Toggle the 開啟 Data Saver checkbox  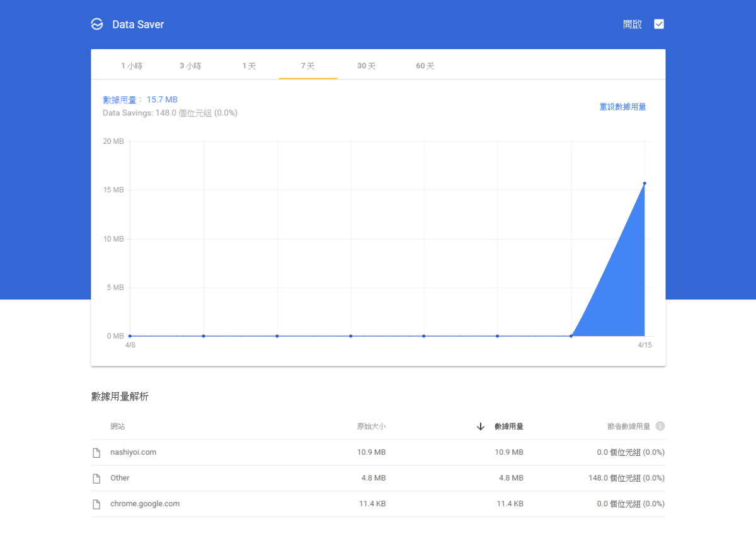pos(659,25)
